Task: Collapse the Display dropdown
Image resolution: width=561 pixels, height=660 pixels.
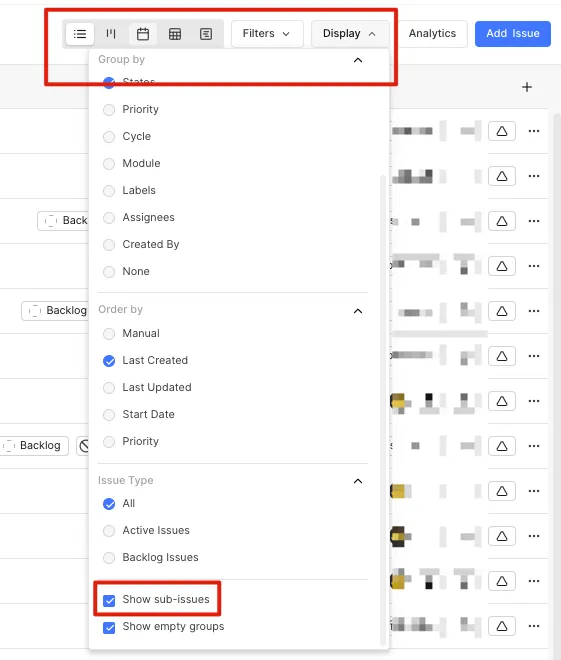Action: coord(350,34)
